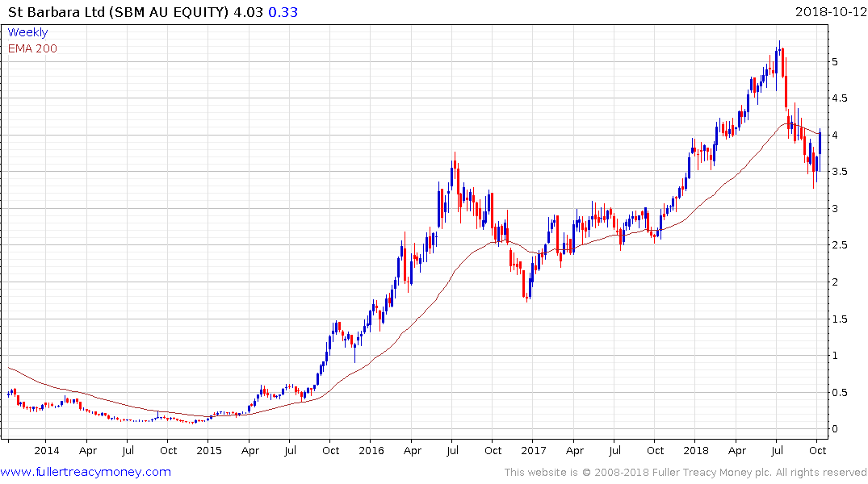Select the 2017 year marker on time axis

click(533, 450)
